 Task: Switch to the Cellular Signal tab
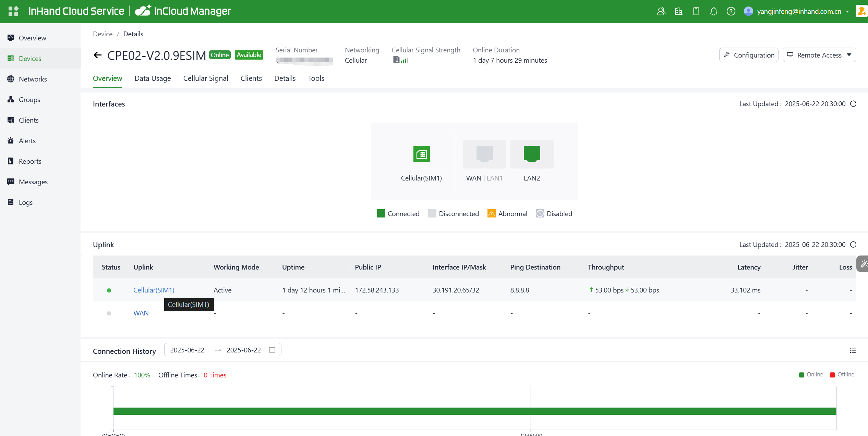206,78
